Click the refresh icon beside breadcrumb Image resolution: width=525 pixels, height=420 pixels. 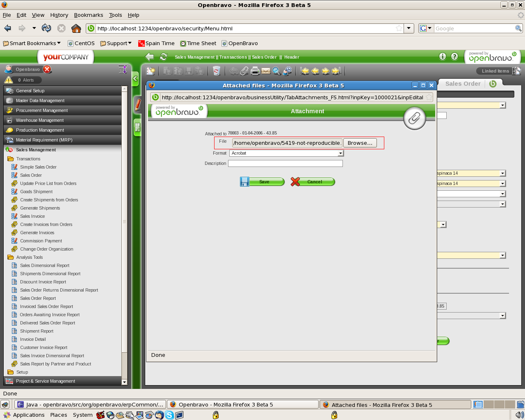pos(163,57)
